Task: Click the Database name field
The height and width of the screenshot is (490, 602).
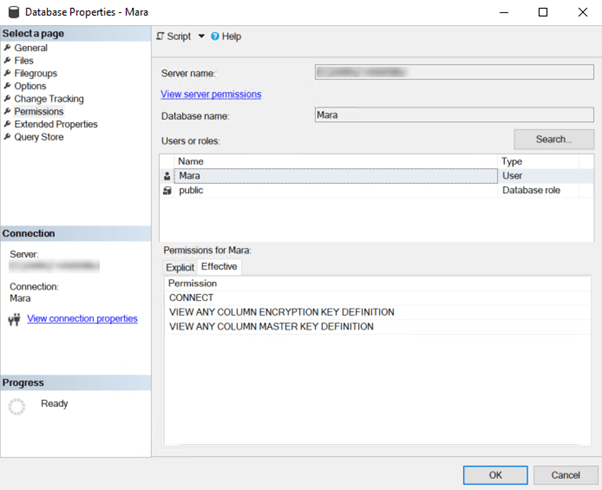Action: click(x=454, y=115)
